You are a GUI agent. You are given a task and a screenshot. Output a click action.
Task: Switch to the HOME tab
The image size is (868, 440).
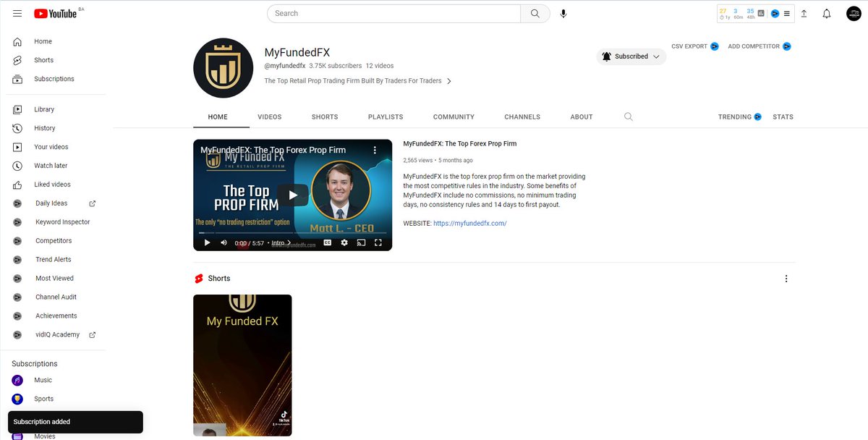click(218, 117)
